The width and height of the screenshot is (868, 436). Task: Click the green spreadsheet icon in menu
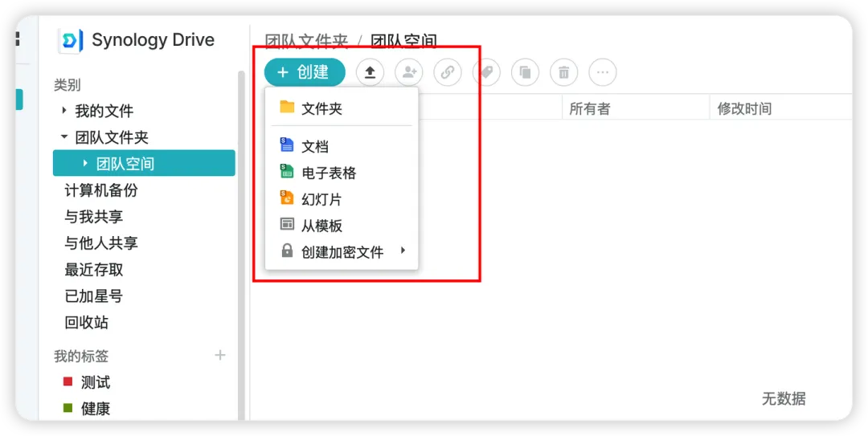point(287,172)
